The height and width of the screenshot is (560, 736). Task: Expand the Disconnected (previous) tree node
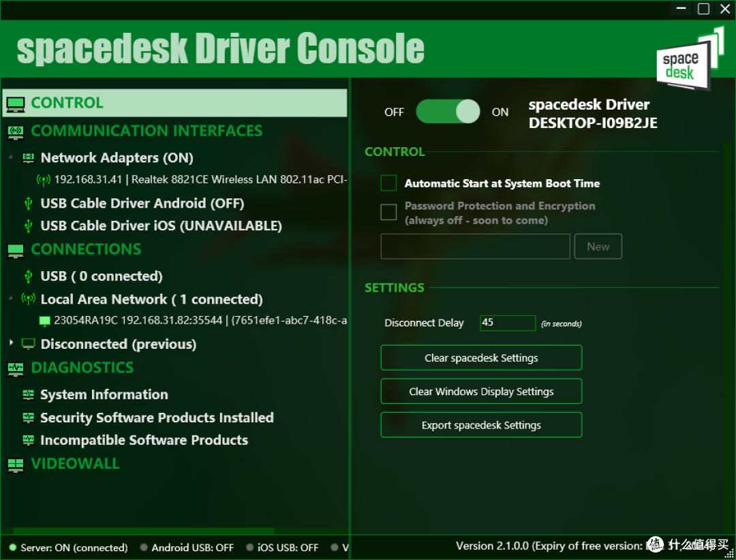tap(11, 343)
